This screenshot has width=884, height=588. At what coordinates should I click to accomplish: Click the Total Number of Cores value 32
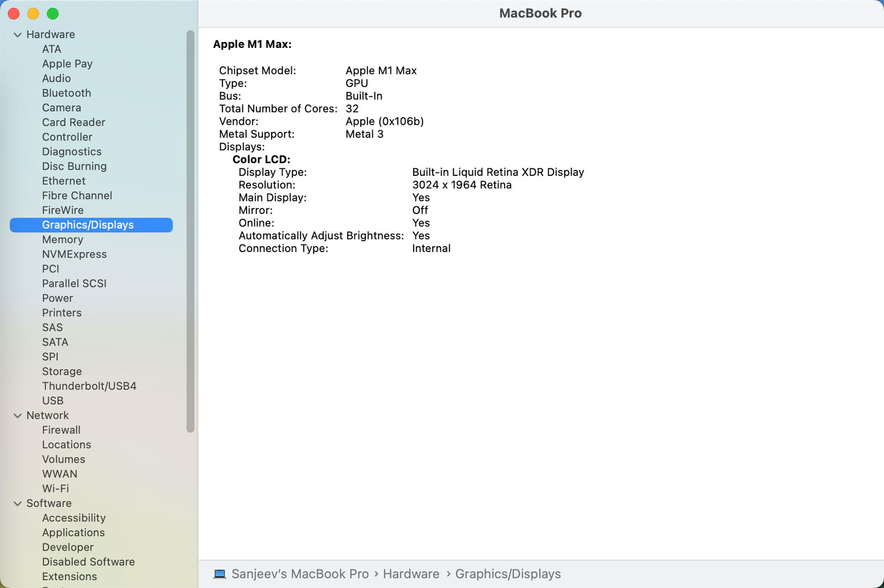point(352,109)
